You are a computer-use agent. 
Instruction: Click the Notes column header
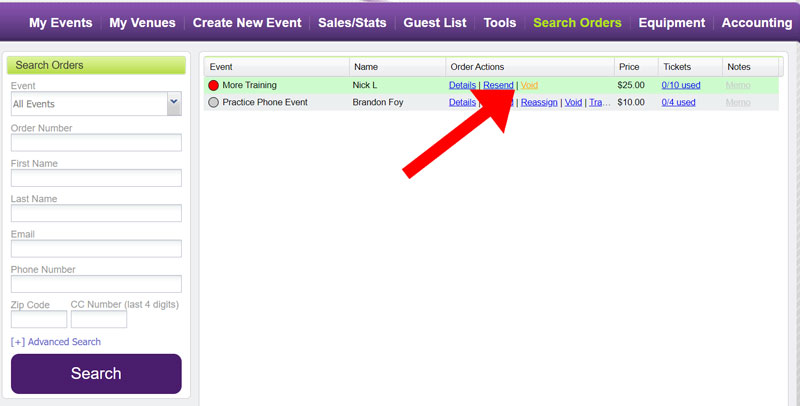coord(751,67)
